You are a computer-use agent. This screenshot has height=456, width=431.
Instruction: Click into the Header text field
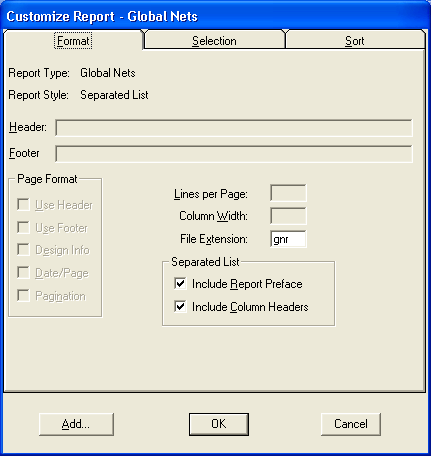pyautogui.click(x=234, y=128)
